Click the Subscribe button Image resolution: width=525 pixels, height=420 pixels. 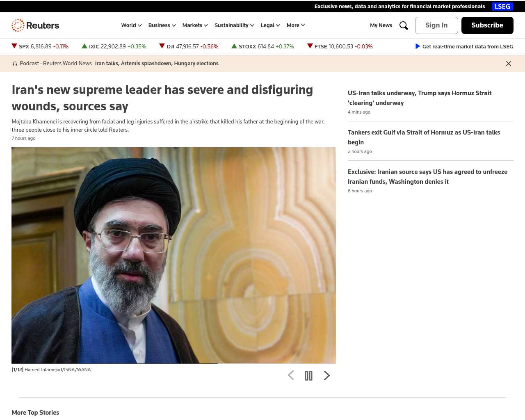tap(487, 25)
